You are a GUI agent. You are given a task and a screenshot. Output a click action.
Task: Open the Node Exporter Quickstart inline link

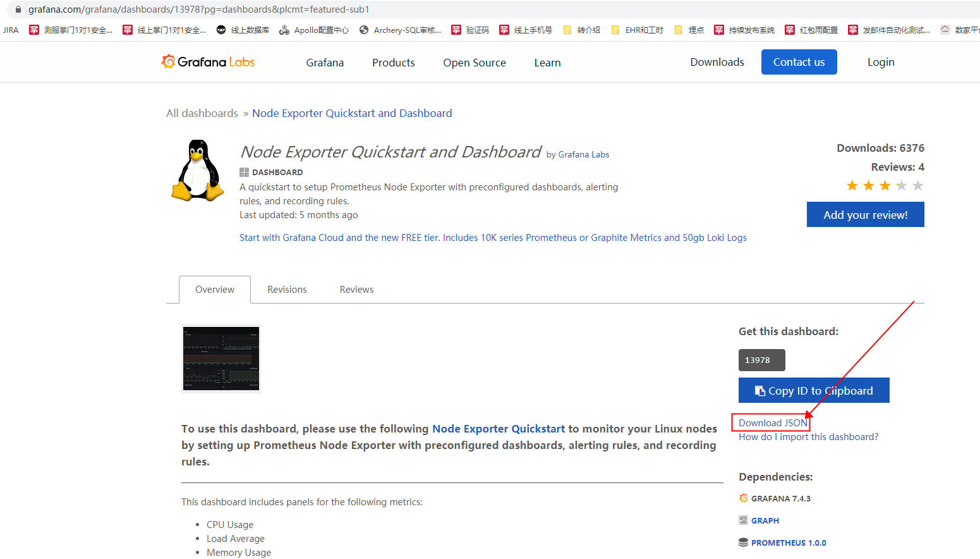[x=499, y=429]
